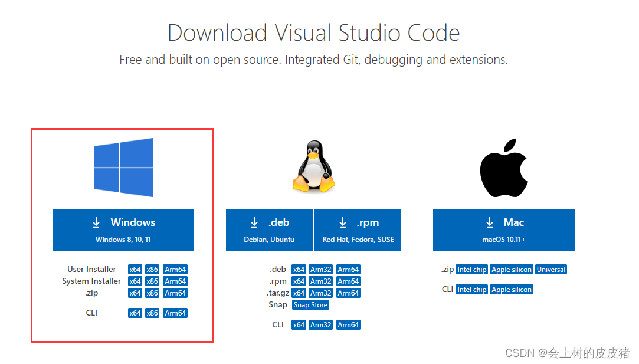639x364 pixels.
Task: Get Linux .tar.gz Arm64 archive
Action: click(x=349, y=293)
